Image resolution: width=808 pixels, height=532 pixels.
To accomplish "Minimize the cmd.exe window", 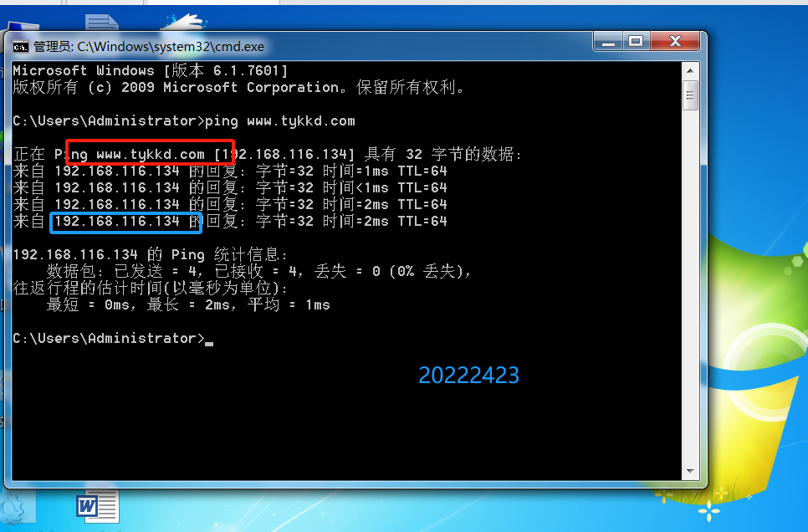I will click(608, 42).
